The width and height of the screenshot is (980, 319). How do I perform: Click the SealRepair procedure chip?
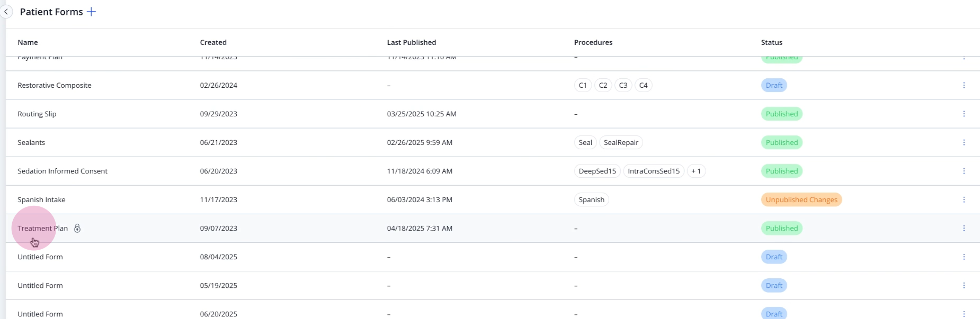[621, 142]
